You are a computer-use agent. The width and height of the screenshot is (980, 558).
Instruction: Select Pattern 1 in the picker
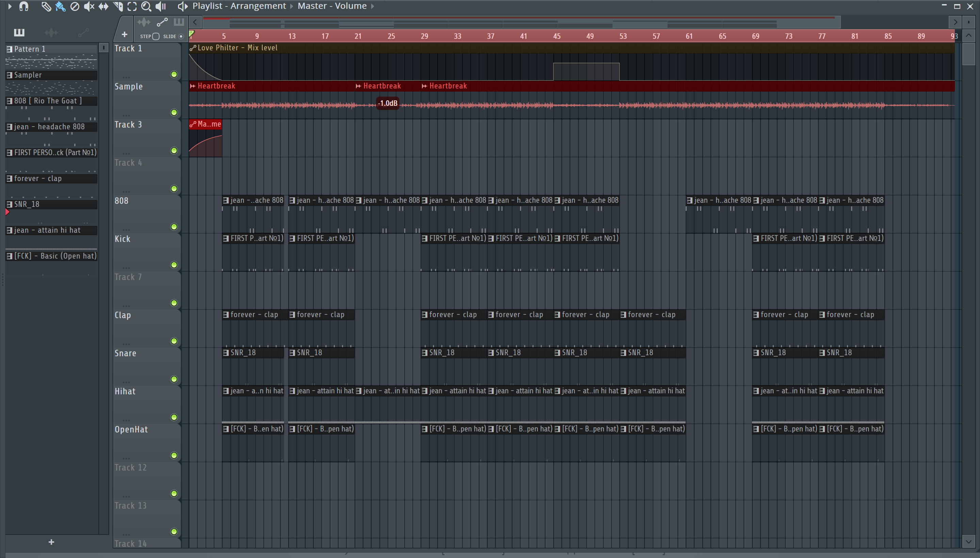(x=51, y=49)
